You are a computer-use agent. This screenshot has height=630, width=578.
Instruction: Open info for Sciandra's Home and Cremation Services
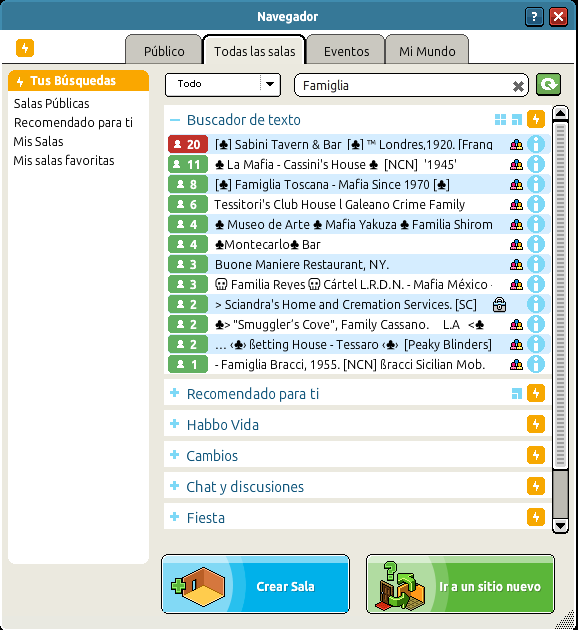point(536,305)
